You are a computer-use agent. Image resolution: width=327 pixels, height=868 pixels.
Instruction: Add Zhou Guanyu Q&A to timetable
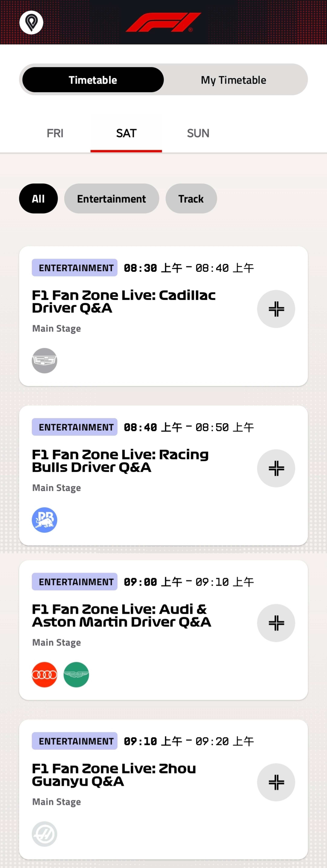(x=276, y=782)
